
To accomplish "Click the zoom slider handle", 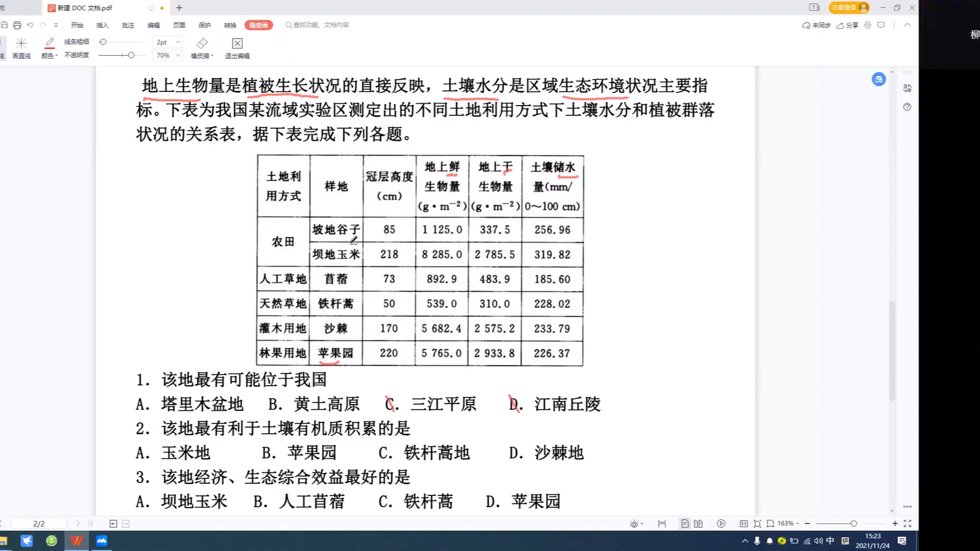I will coord(854,523).
